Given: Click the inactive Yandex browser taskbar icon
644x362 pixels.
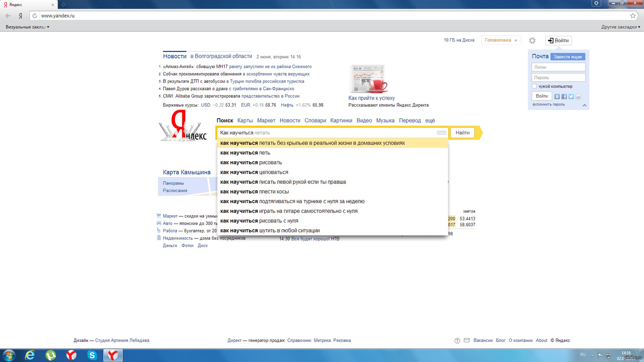Looking at the screenshot, I should tap(71, 355).
